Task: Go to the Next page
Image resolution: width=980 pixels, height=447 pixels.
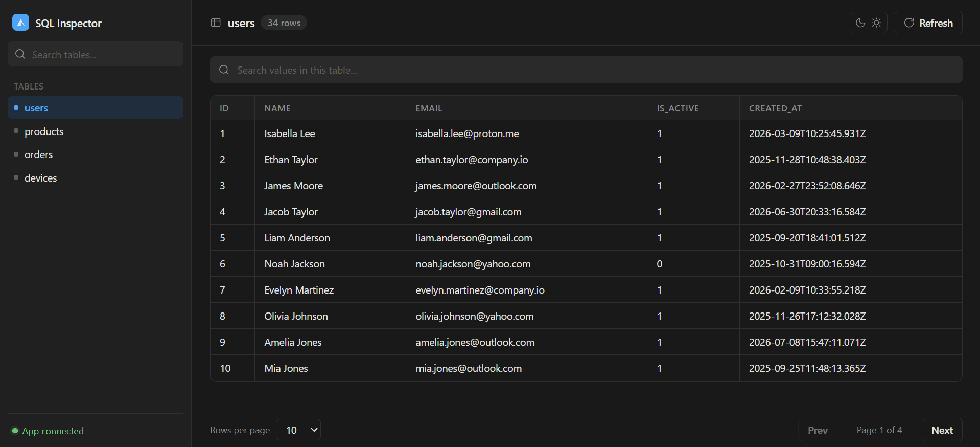Action: pos(942,430)
